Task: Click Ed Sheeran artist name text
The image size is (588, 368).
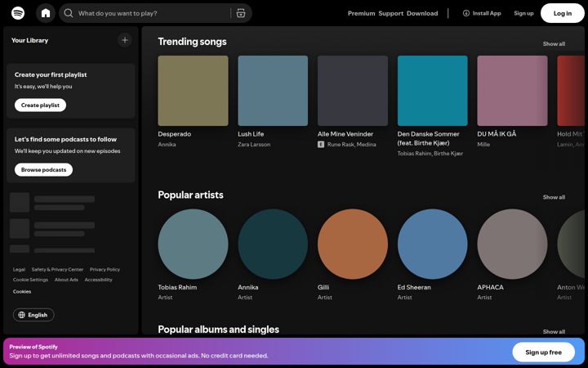Action: [414, 287]
